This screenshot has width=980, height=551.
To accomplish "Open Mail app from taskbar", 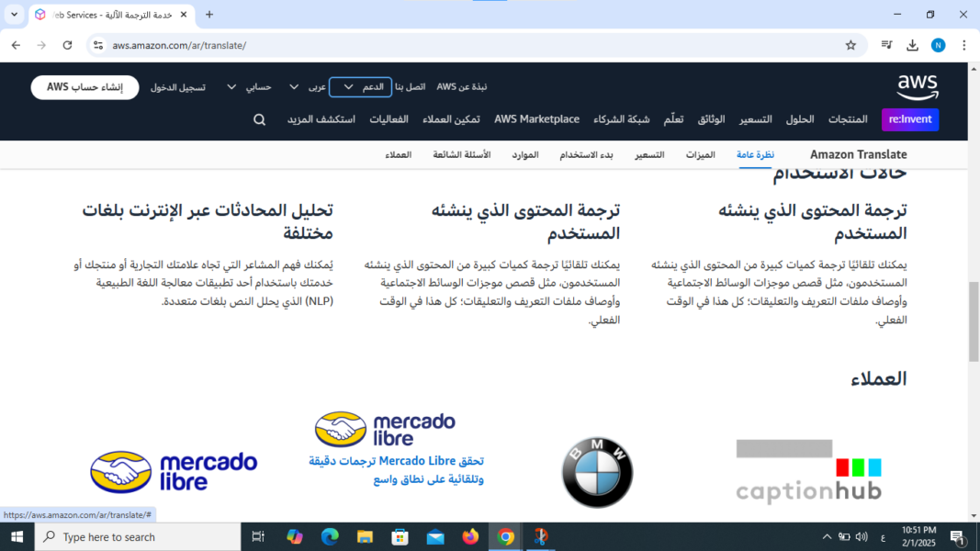I will (435, 536).
